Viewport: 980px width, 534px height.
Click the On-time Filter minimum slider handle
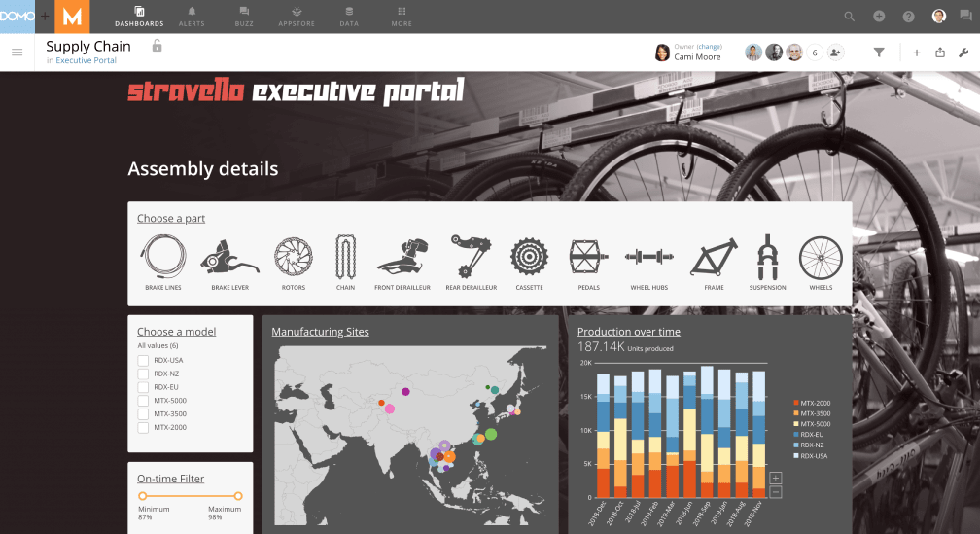coord(143,496)
